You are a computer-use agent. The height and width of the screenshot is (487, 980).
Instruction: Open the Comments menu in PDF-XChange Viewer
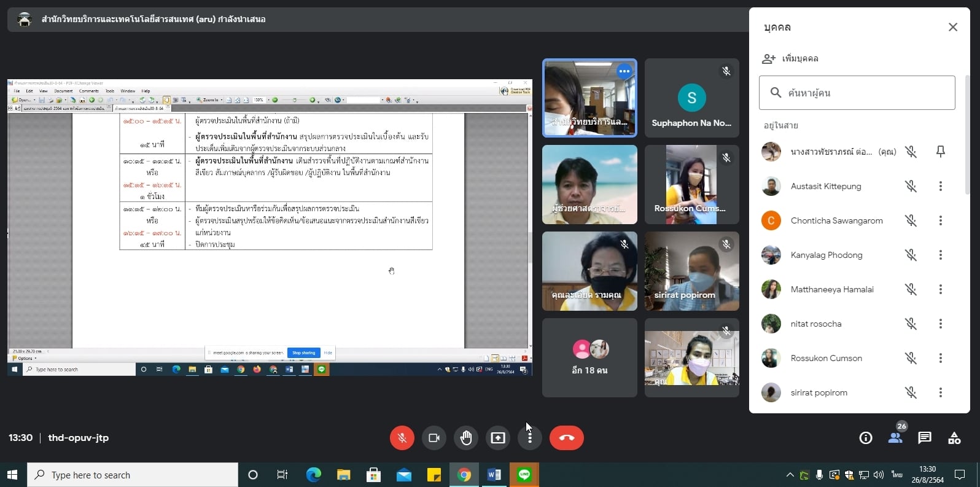pos(89,91)
